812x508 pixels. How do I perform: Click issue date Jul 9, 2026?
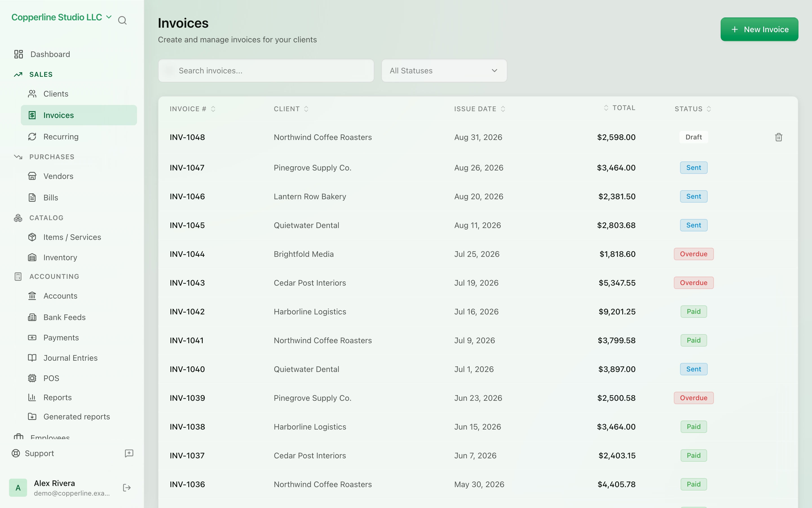pos(475,340)
